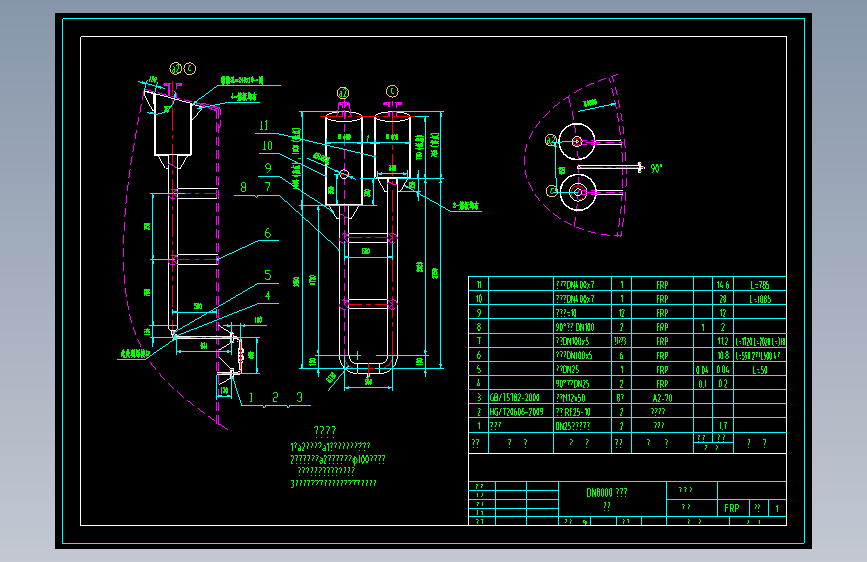The width and height of the screenshot is (867, 562).
Task: Click the '???=10' spec in row 9
Action: tap(566, 313)
